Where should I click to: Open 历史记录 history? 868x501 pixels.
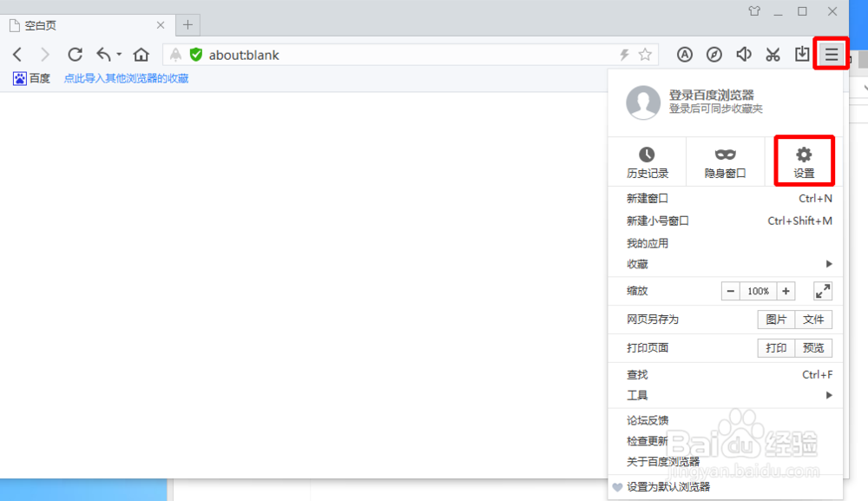(x=648, y=162)
